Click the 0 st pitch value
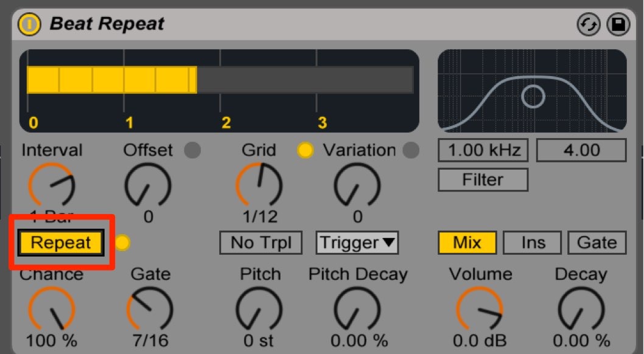The width and height of the screenshot is (644, 354). pos(258,341)
